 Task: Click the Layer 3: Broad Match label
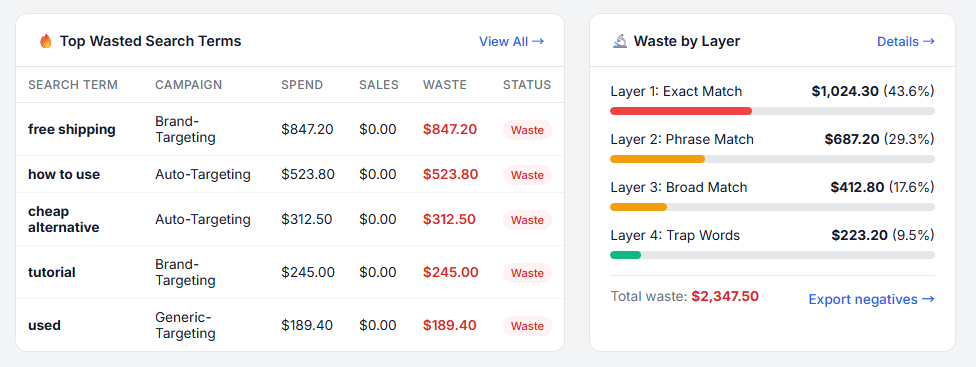679,187
